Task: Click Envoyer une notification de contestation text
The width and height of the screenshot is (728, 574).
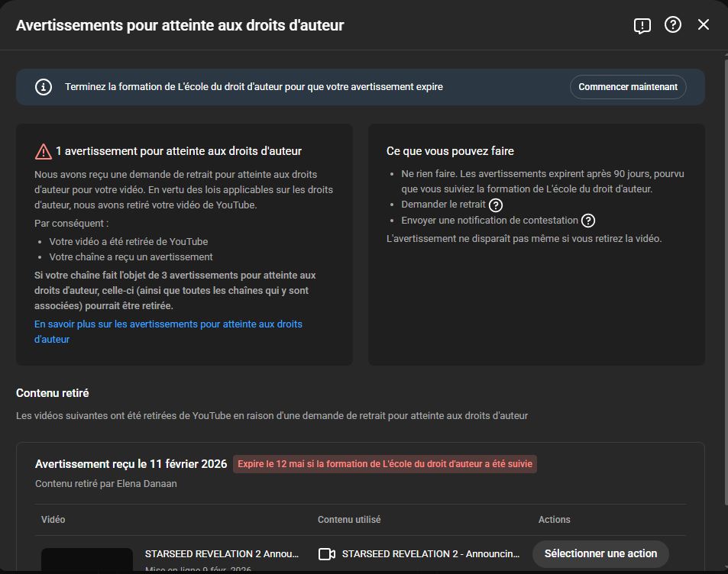Action: [x=490, y=221]
